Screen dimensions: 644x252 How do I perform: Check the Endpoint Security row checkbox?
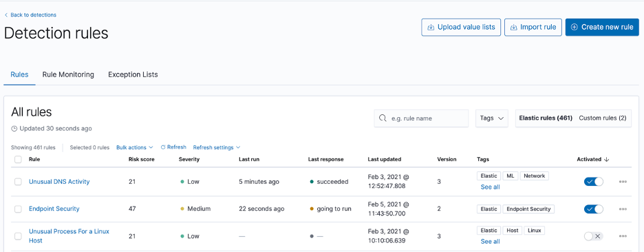[18, 209]
